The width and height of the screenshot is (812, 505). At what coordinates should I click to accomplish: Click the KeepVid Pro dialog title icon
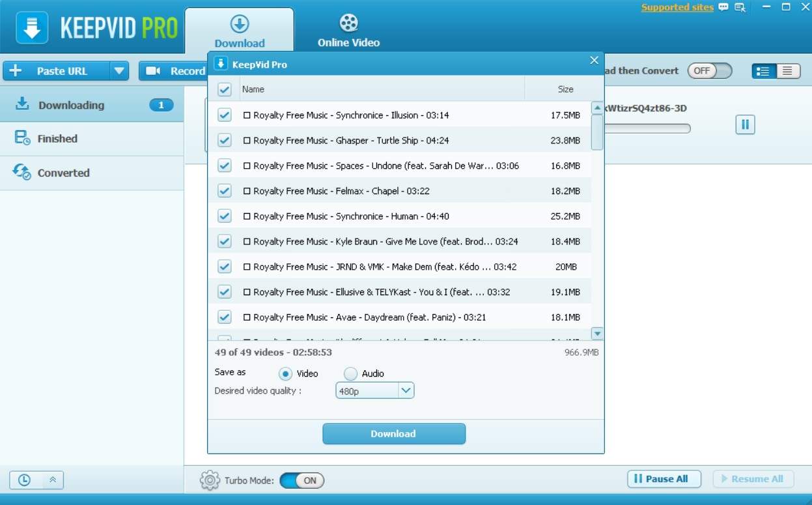point(221,64)
